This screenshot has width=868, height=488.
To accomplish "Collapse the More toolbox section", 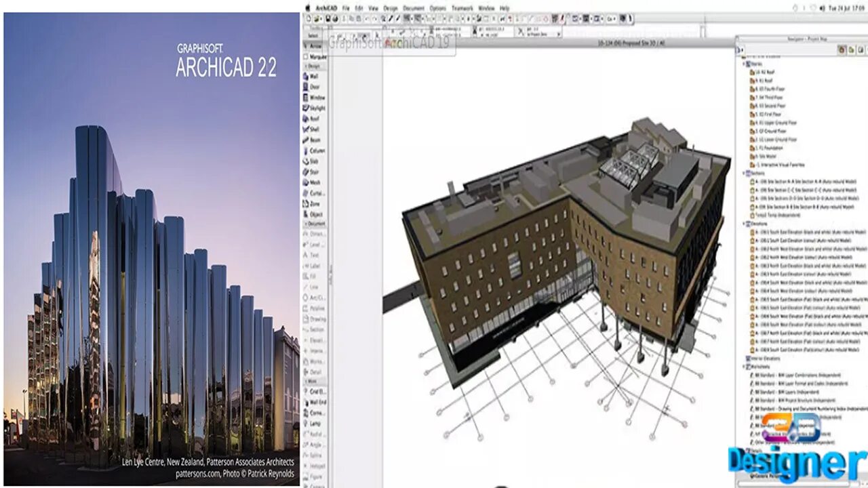I will coord(306,382).
